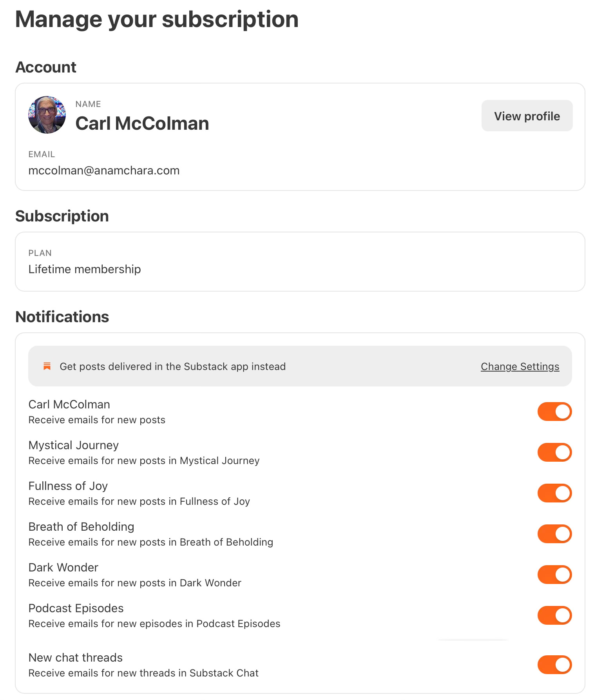Turn off New chat threads emails
Screen dimensions: 594x700
tap(554, 665)
